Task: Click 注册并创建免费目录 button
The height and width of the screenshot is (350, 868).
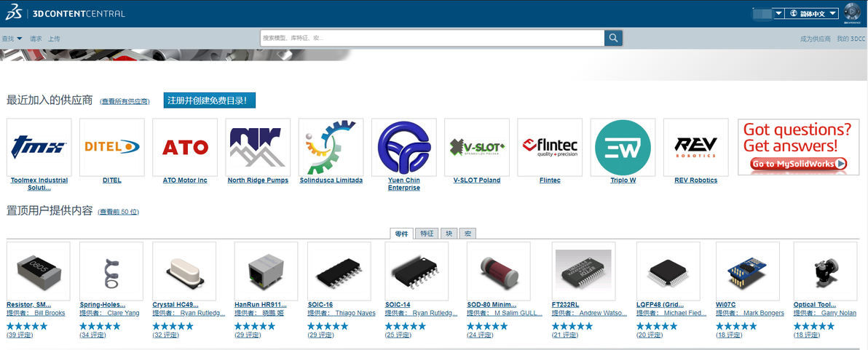Action: (210, 100)
